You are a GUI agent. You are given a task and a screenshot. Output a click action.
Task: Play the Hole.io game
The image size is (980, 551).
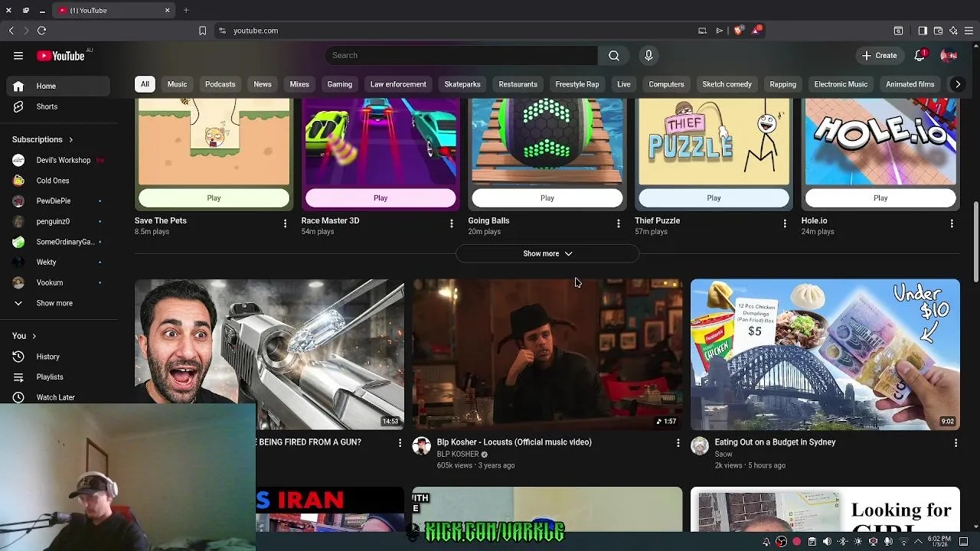(880, 198)
